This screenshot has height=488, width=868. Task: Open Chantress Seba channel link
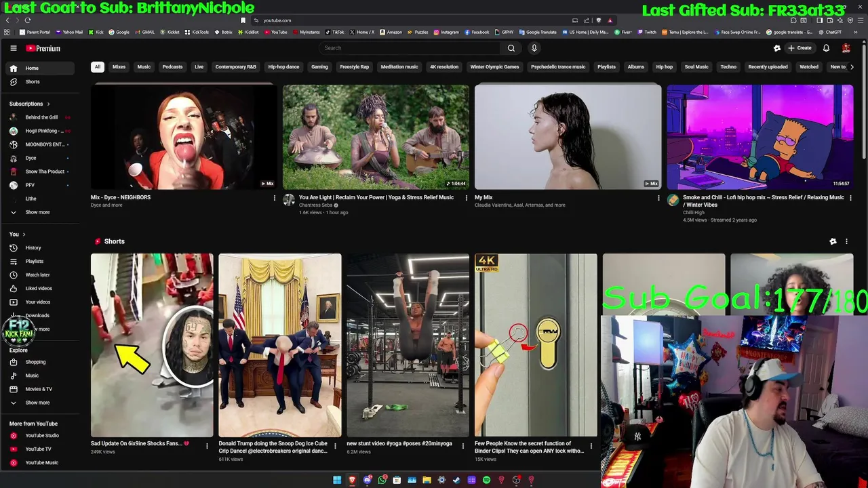[x=316, y=205]
